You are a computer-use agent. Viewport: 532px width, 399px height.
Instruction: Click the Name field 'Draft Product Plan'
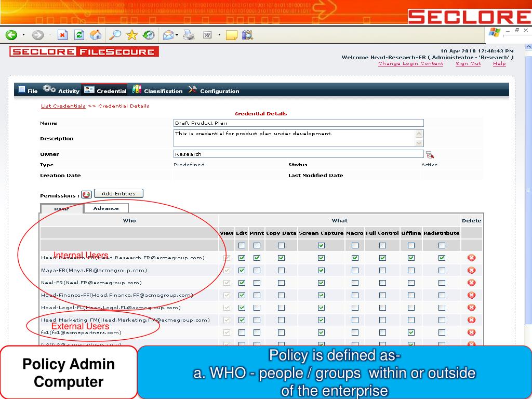point(299,123)
